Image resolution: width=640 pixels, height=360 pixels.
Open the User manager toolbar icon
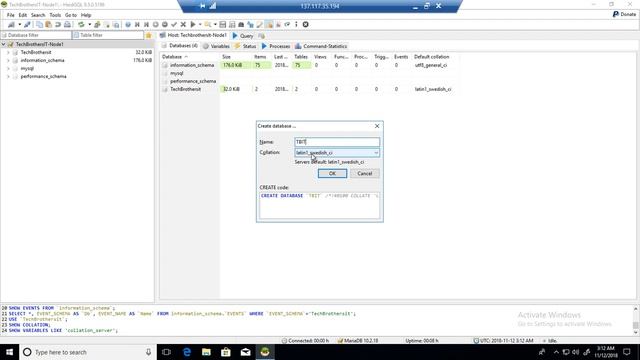click(97, 24)
